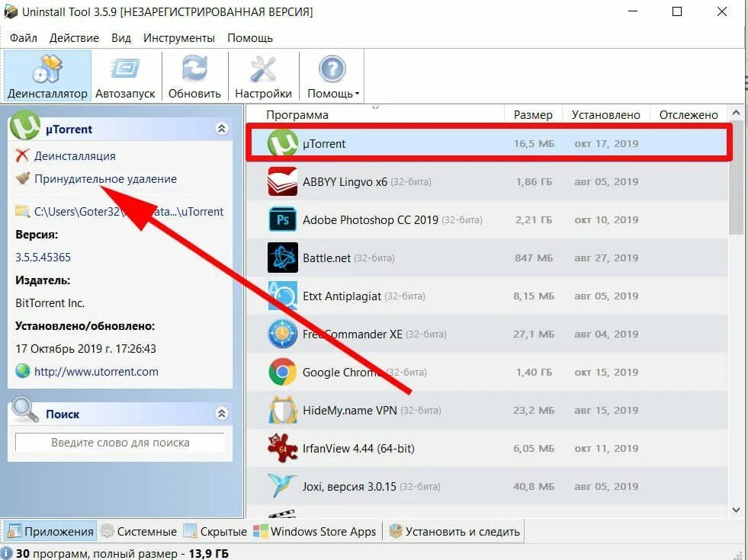This screenshot has width=748, height=560.
Task: Select the Google Chrome icon
Action: 282,372
